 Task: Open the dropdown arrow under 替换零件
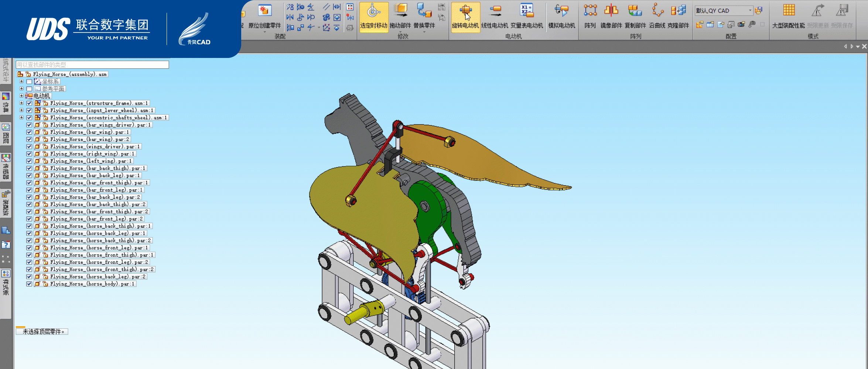point(424,32)
